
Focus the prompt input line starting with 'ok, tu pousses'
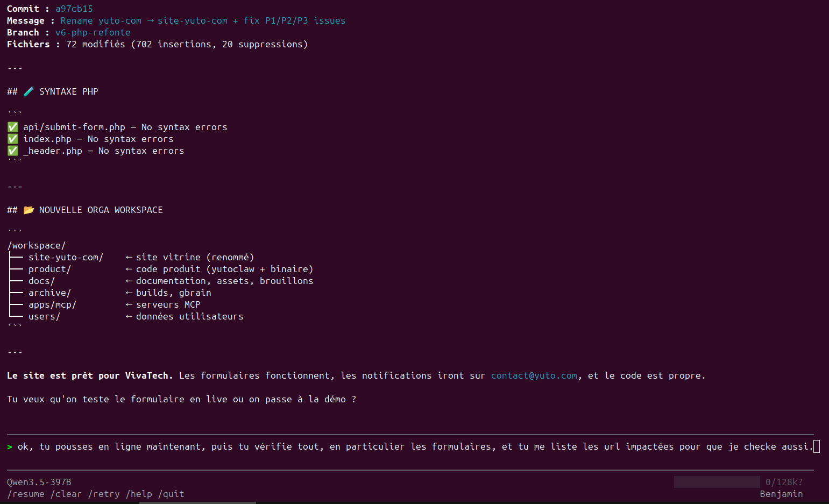[x=413, y=446]
